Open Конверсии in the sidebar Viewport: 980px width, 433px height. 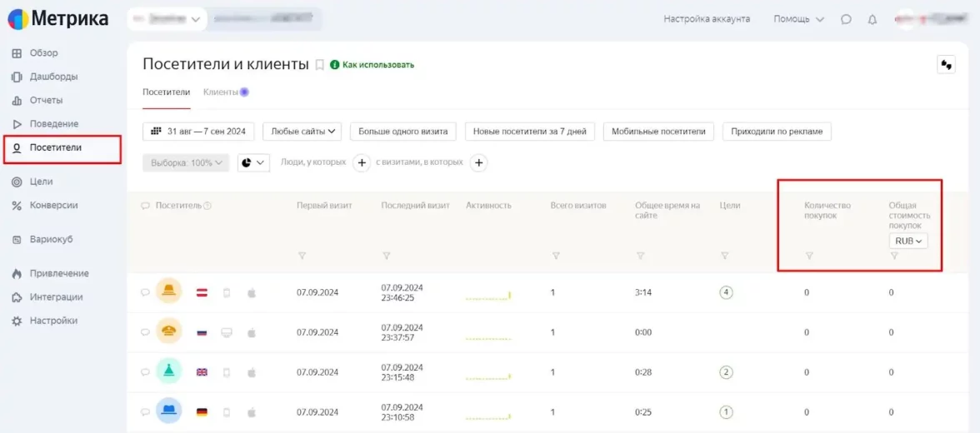click(x=53, y=206)
